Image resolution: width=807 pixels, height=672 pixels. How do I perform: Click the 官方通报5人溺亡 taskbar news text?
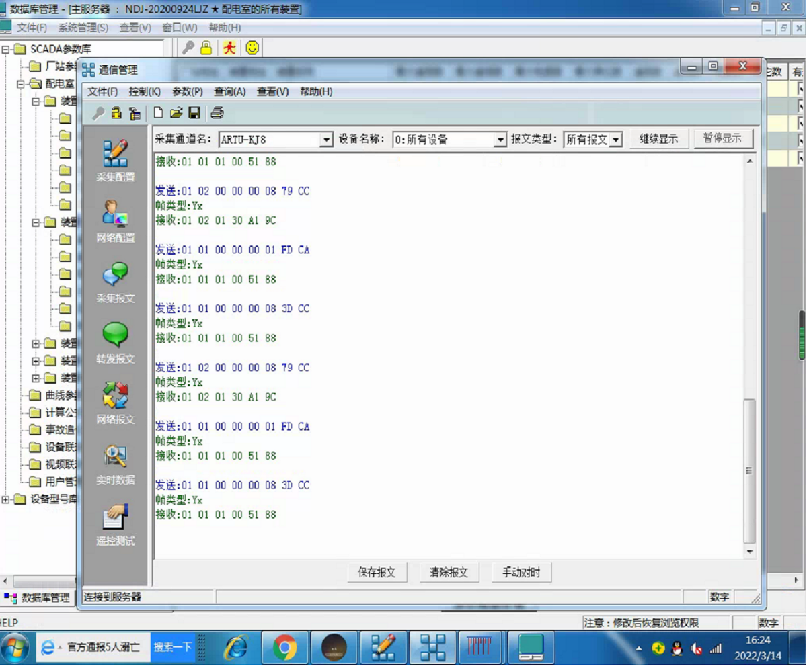pyautogui.click(x=103, y=648)
